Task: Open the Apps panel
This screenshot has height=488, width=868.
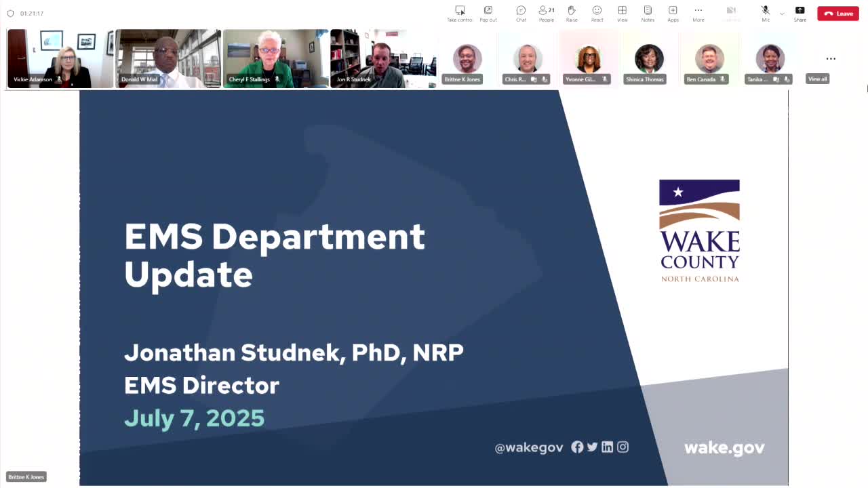Action: pyautogui.click(x=673, y=13)
